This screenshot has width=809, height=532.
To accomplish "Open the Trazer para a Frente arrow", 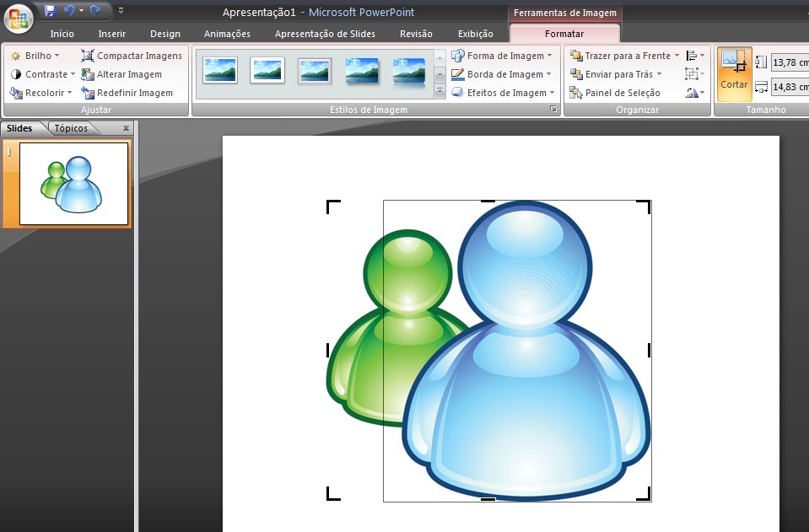I will pyautogui.click(x=677, y=56).
